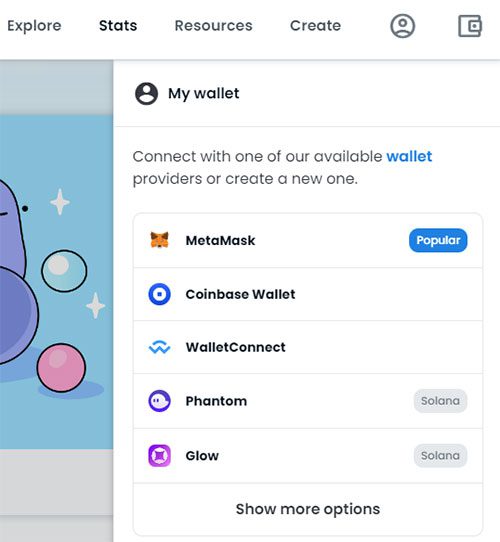Expand list with Show more options
Image resolution: width=500 pixels, height=542 pixels.
point(308,509)
